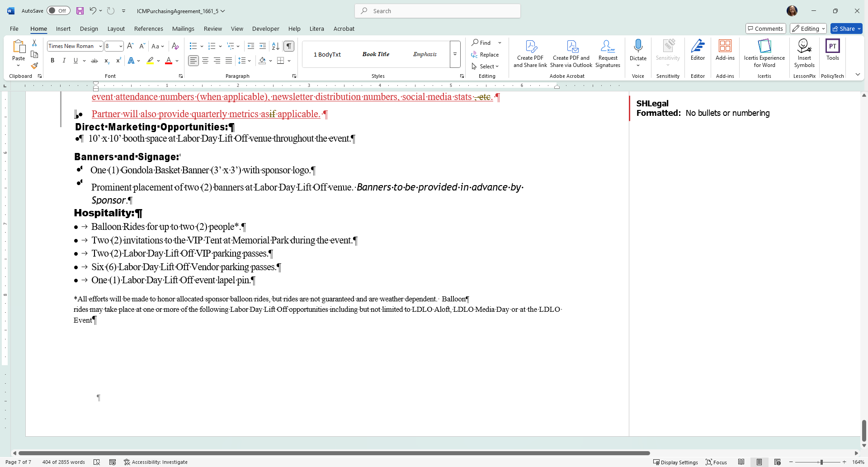Click the Accessibility Investigate status item
Screen dimensions: 868x467
pyautogui.click(x=156, y=462)
